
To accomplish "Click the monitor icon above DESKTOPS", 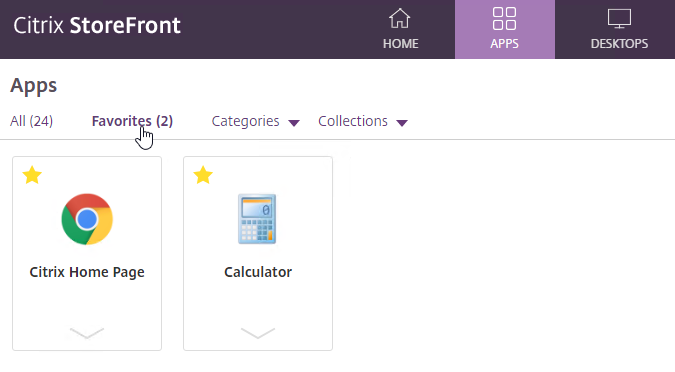I will coord(619,19).
